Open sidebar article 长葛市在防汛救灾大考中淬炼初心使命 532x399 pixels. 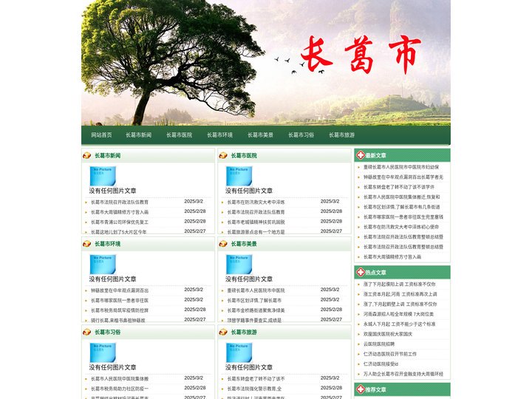point(401,227)
